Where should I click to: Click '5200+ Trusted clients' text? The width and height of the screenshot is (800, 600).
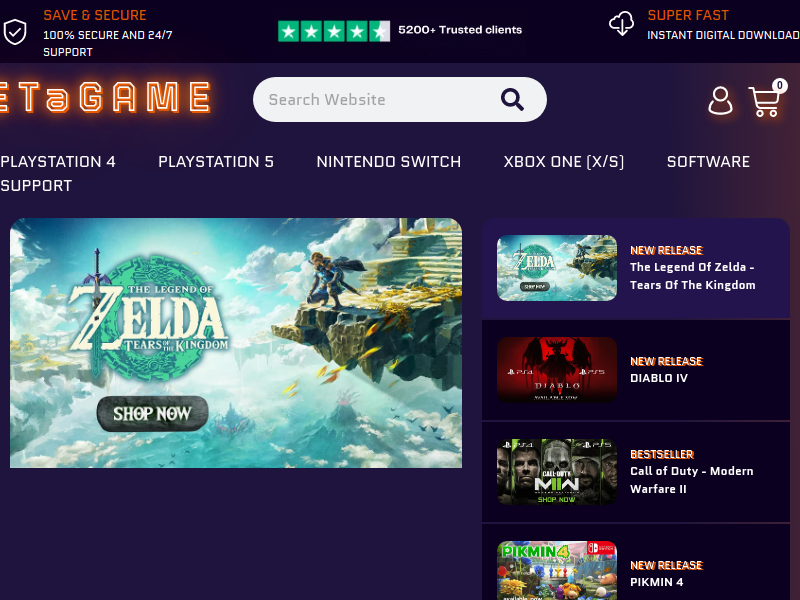click(460, 30)
